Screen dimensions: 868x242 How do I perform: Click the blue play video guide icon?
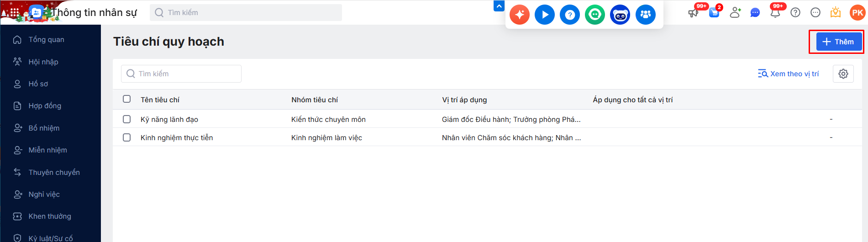[545, 15]
